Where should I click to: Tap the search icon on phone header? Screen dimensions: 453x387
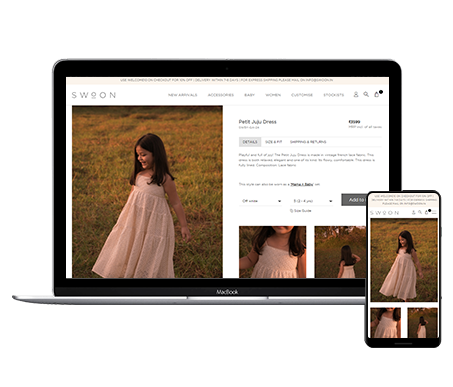click(x=420, y=212)
